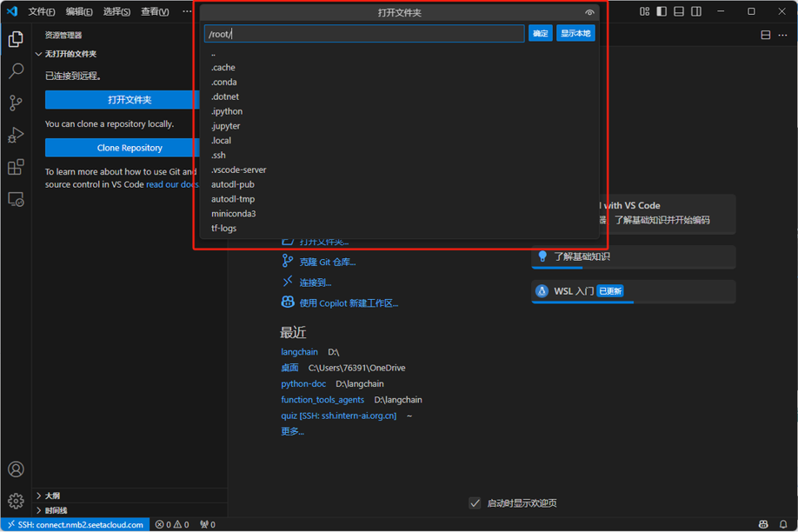
Task: Open the Source Control view
Action: (x=16, y=103)
